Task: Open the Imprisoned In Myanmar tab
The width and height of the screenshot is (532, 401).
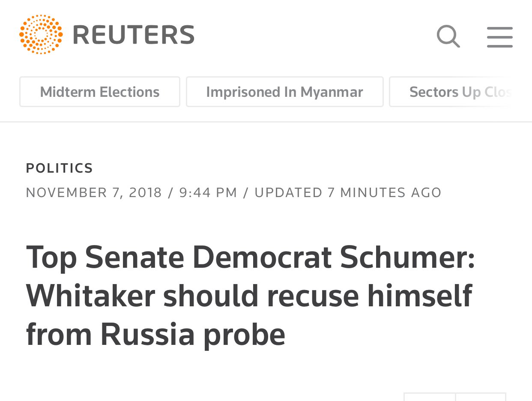Action: (x=284, y=92)
